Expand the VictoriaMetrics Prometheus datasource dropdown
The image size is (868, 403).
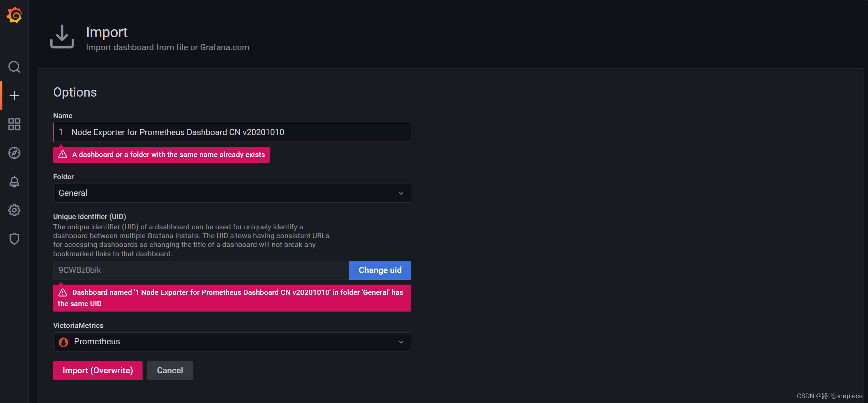(x=232, y=342)
